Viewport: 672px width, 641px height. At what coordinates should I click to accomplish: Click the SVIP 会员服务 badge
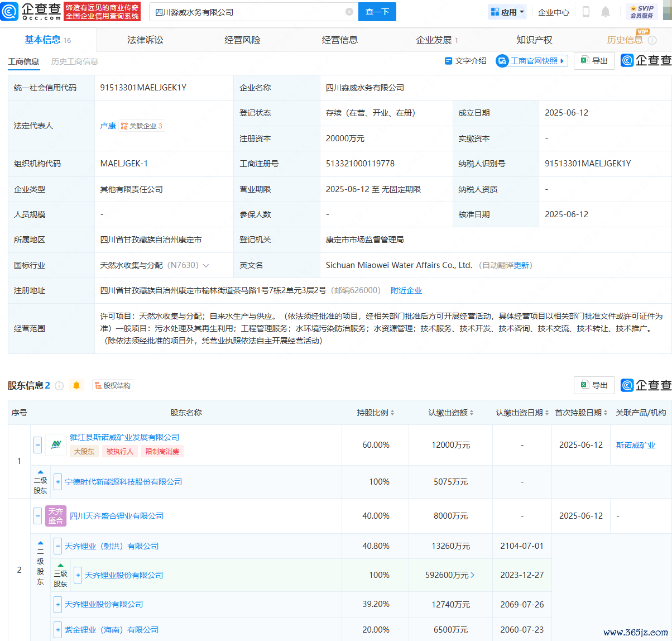(642, 12)
